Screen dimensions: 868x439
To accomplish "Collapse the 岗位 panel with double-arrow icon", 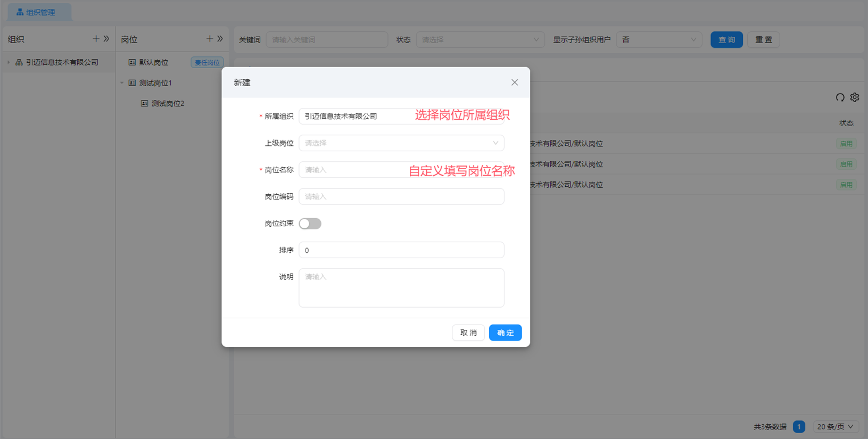I will [220, 39].
